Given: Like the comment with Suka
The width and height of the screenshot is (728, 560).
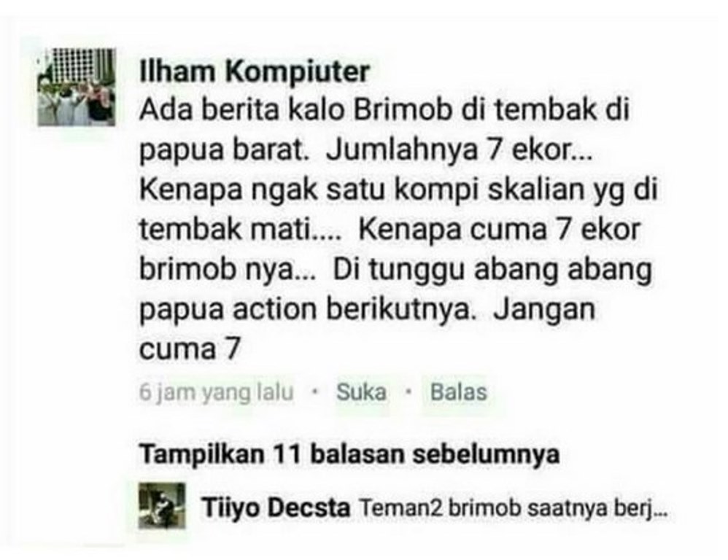Looking at the screenshot, I should 361,392.
